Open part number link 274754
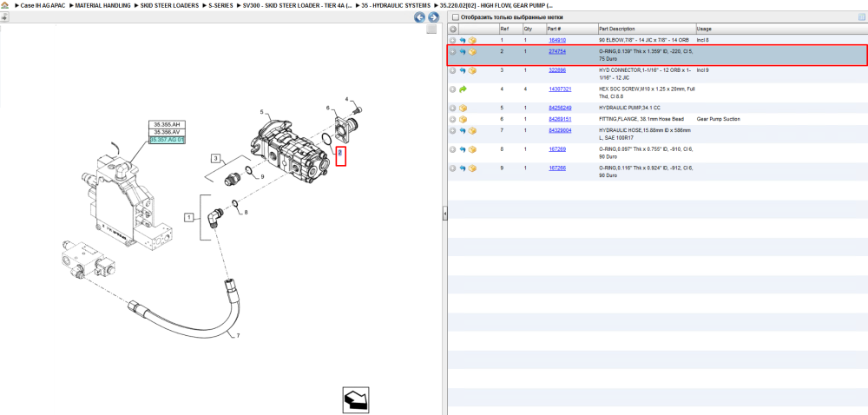Screen dimensions: 868x415 point(557,51)
